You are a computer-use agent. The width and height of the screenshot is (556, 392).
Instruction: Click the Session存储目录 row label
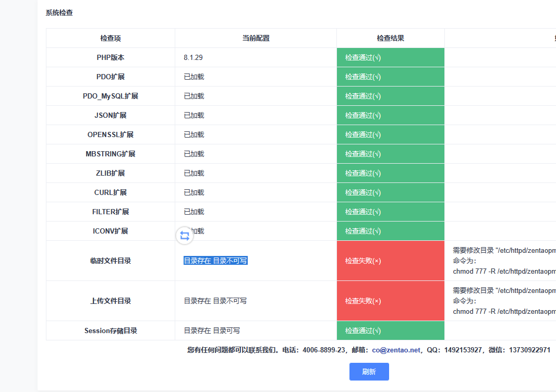pos(111,330)
